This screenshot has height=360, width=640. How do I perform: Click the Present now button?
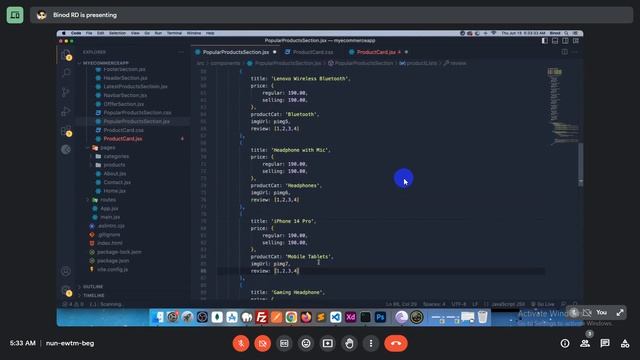327,343
